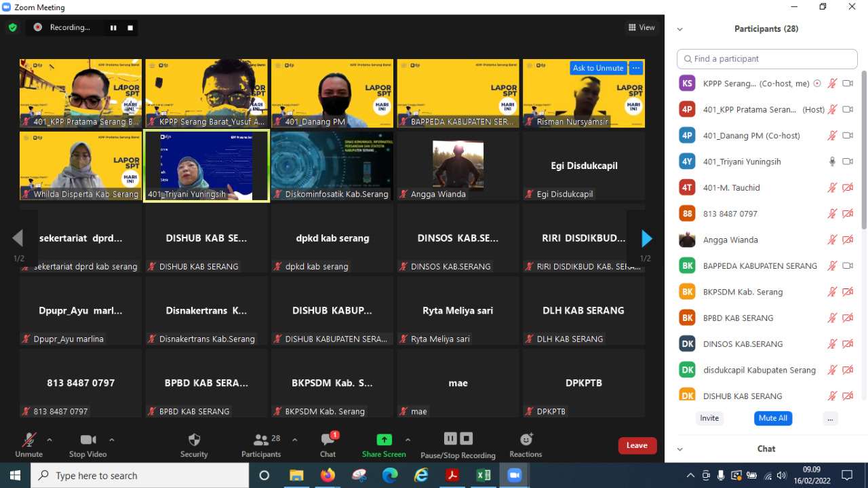Toggle video icon for 401_Triyani Yuningsih
Screen dimensions: 868x488
pyautogui.click(x=847, y=162)
